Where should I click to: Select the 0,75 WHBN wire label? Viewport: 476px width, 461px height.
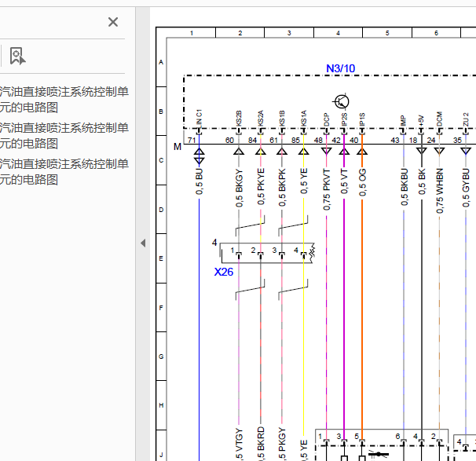tap(440, 191)
